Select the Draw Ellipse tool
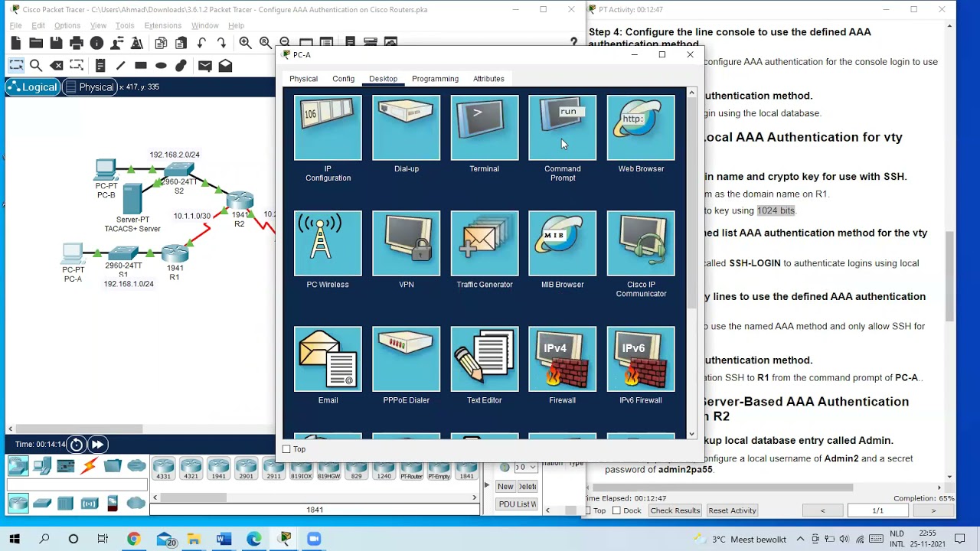Viewport: 980px width, 551px height. tap(161, 66)
